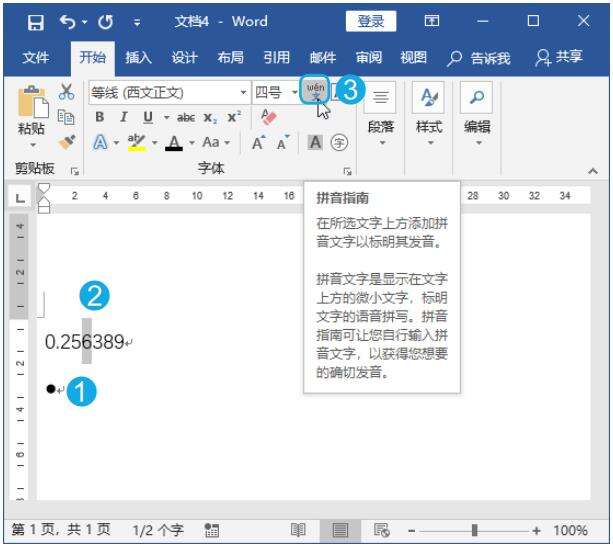Toggle italic formatting

click(124, 117)
